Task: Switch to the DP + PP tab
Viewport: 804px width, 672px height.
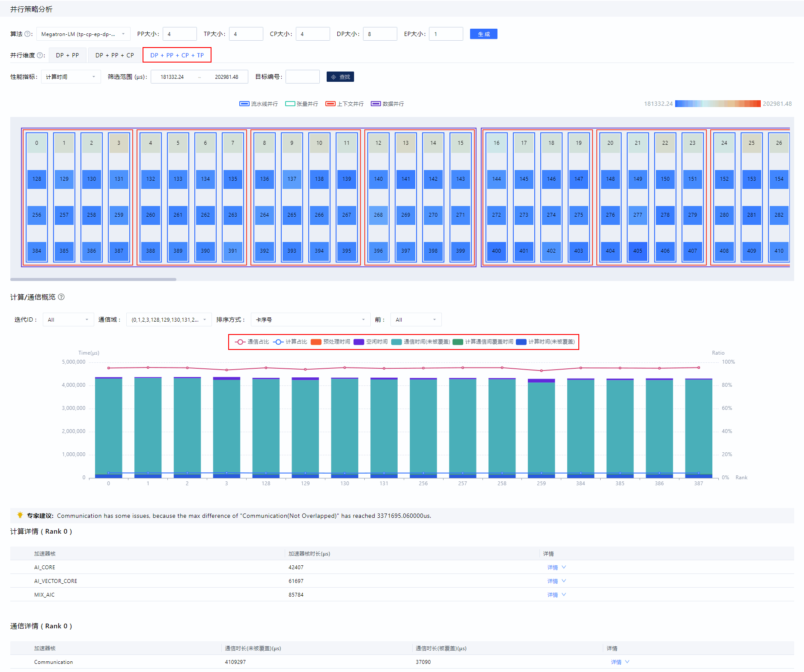Action: 68,55
